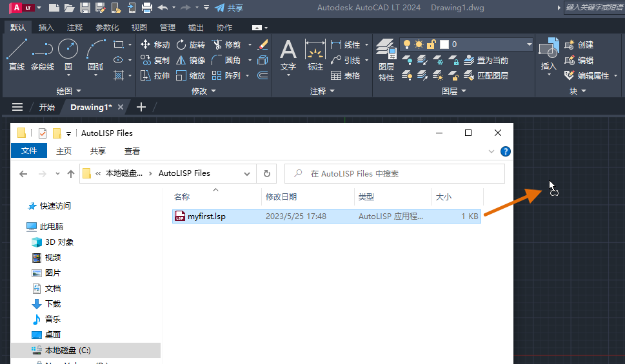Select 本地磁盘 (C:) in navigation pane
The image size is (625, 364).
pos(86,350)
